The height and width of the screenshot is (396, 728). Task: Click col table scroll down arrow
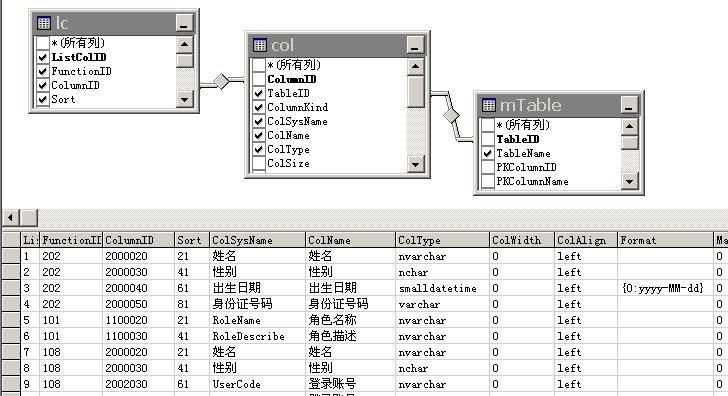(x=415, y=164)
